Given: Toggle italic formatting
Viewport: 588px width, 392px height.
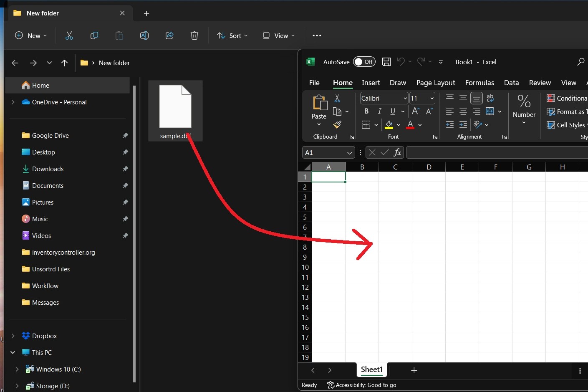Looking at the screenshot, I should tap(380, 111).
